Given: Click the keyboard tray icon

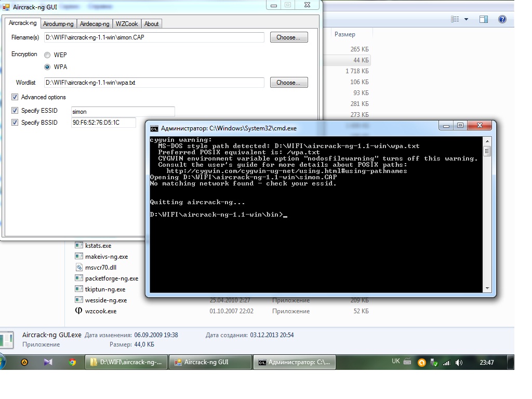Looking at the screenshot, I should coord(407,362).
